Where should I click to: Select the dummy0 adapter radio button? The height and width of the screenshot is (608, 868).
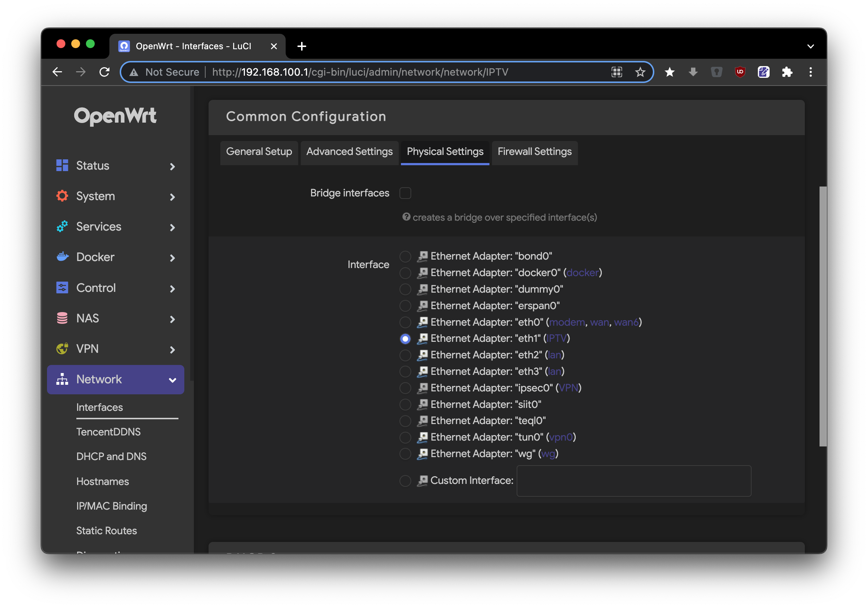coord(405,289)
